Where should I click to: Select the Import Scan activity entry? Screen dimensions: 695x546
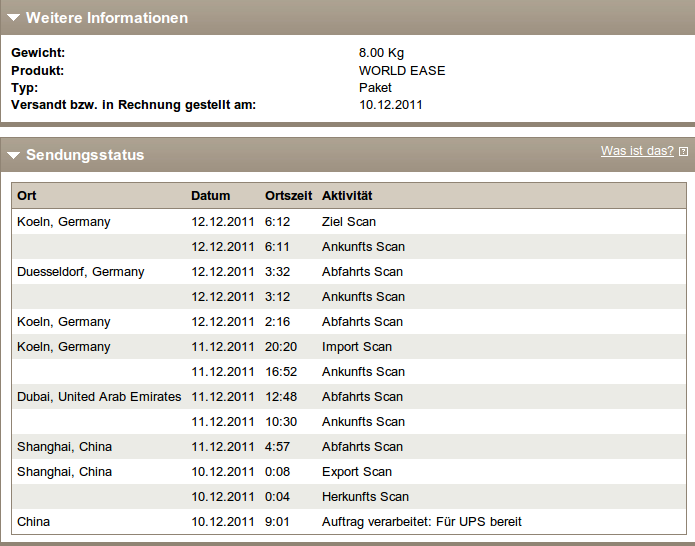(x=357, y=347)
